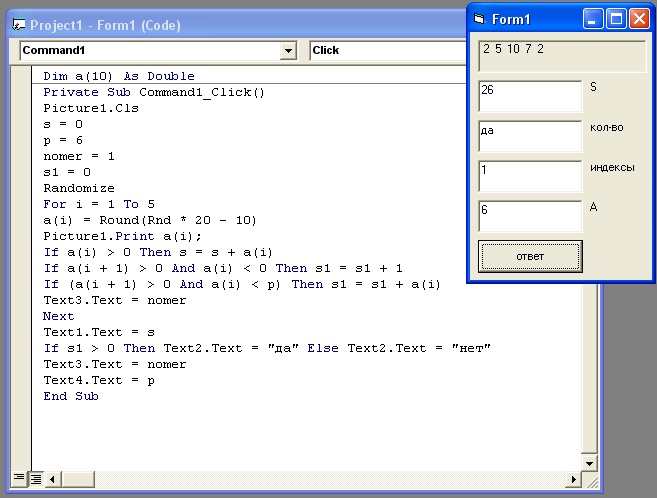Click the кол-во field showing да
Image resolution: width=657 pixels, height=498 pixels.
click(x=530, y=136)
